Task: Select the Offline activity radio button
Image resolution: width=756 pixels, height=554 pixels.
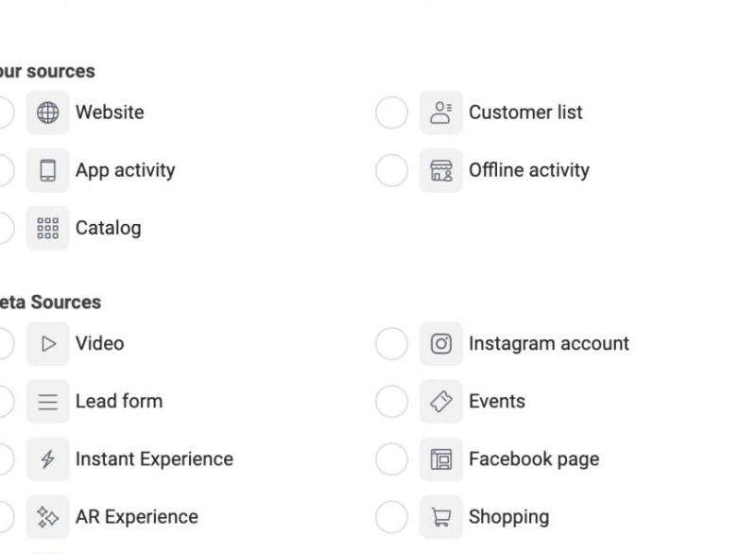Action: (x=391, y=170)
